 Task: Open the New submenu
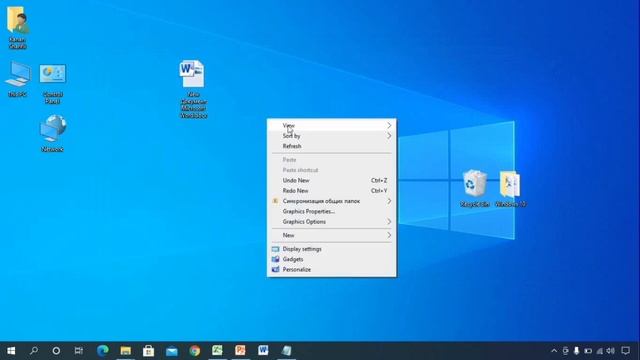point(331,235)
